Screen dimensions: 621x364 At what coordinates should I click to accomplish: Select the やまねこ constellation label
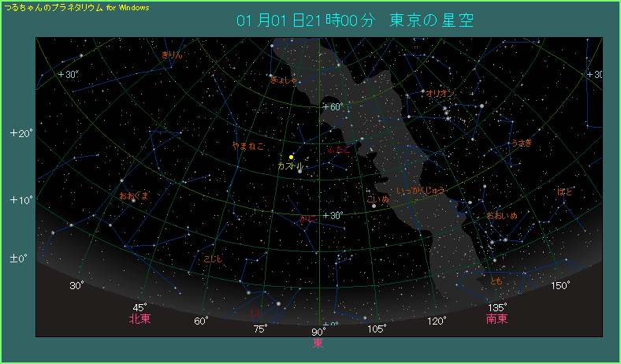click(x=248, y=146)
